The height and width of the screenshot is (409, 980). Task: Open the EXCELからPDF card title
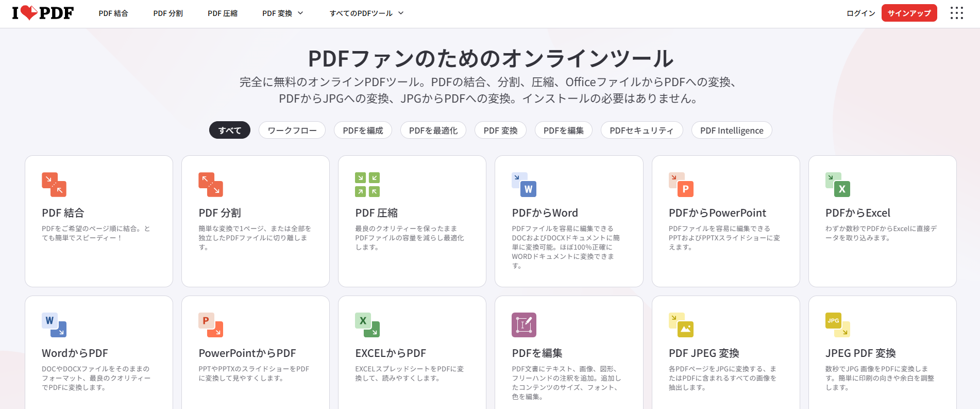tap(391, 353)
